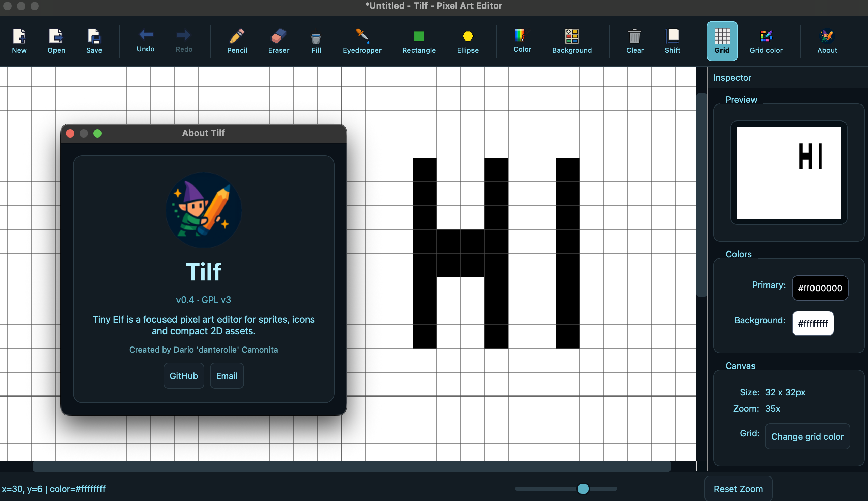This screenshot has height=501, width=868.
Task: Click the '35x' zoom value
Action: point(773,409)
